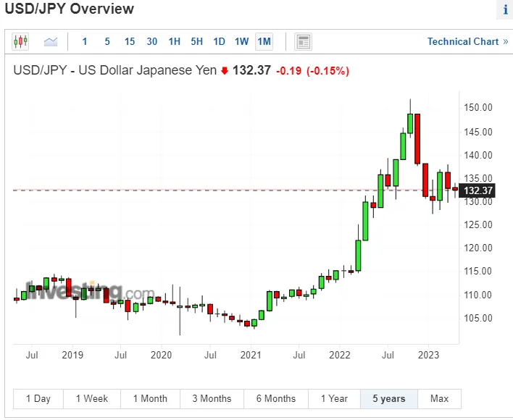
Task: Click the 2023 date axis label
Action: click(x=428, y=355)
